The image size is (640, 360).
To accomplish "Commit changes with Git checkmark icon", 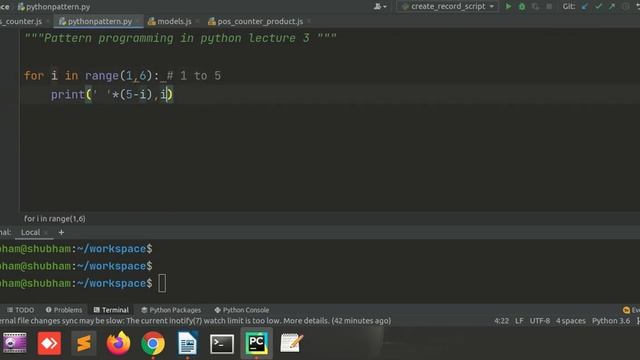I will [598, 7].
